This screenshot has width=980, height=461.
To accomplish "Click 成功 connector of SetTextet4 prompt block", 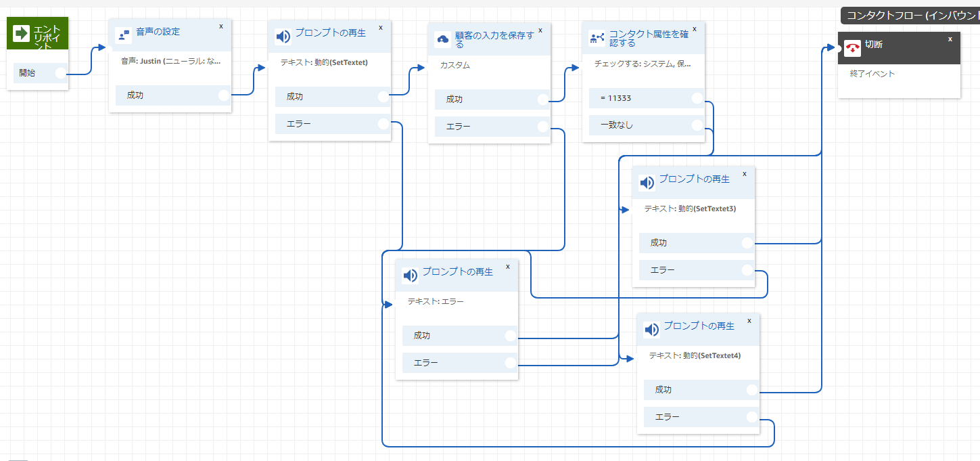I will click(x=752, y=390).
